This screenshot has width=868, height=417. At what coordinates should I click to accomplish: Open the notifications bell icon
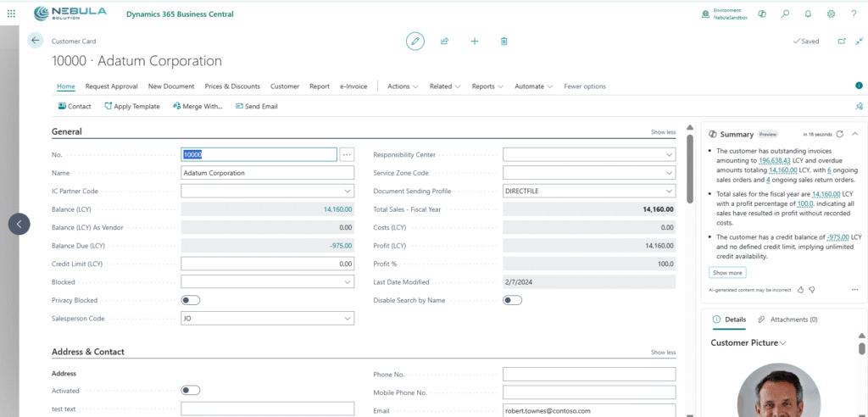(808, 14)
